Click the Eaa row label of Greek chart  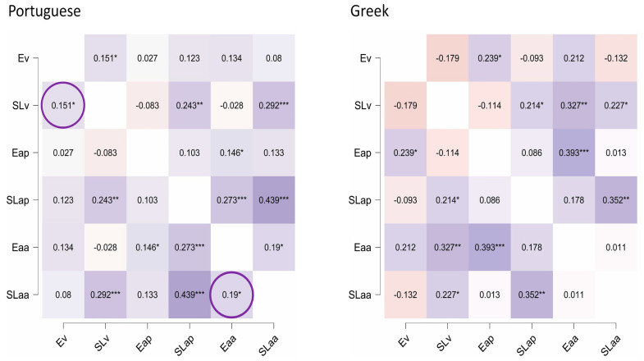click(x=363, y=248)
